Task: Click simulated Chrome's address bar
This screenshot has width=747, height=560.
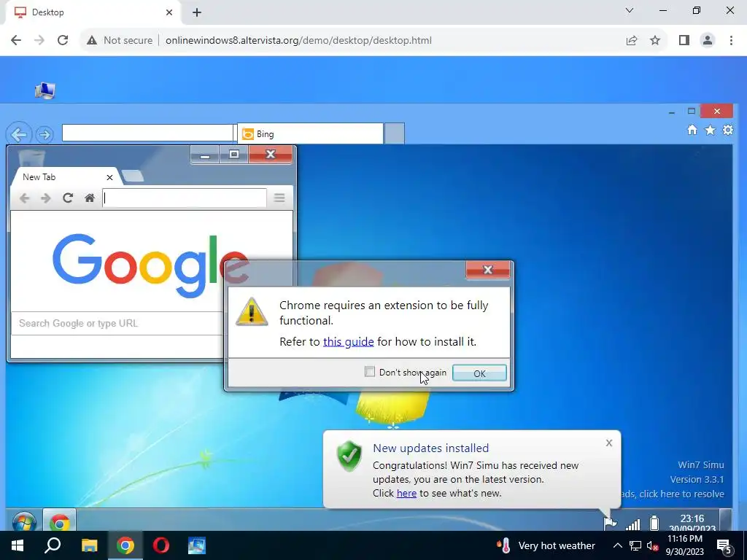Action: pyautogui.click(x=185, y=198)
